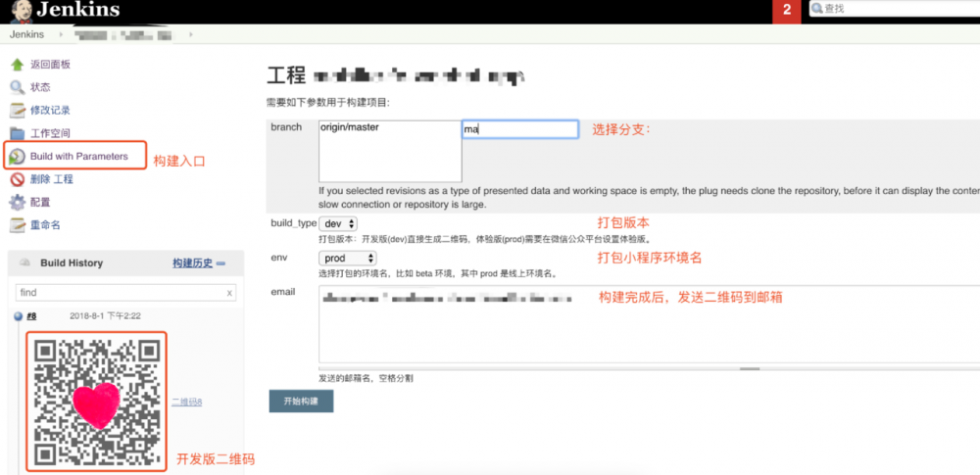The image size is (980, 475).
Task: Open the 返回面板 link
Action: pos(50,65)
